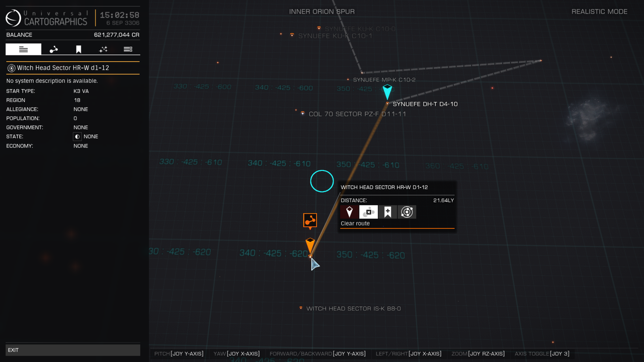Open the system info tab

[23, 49]
